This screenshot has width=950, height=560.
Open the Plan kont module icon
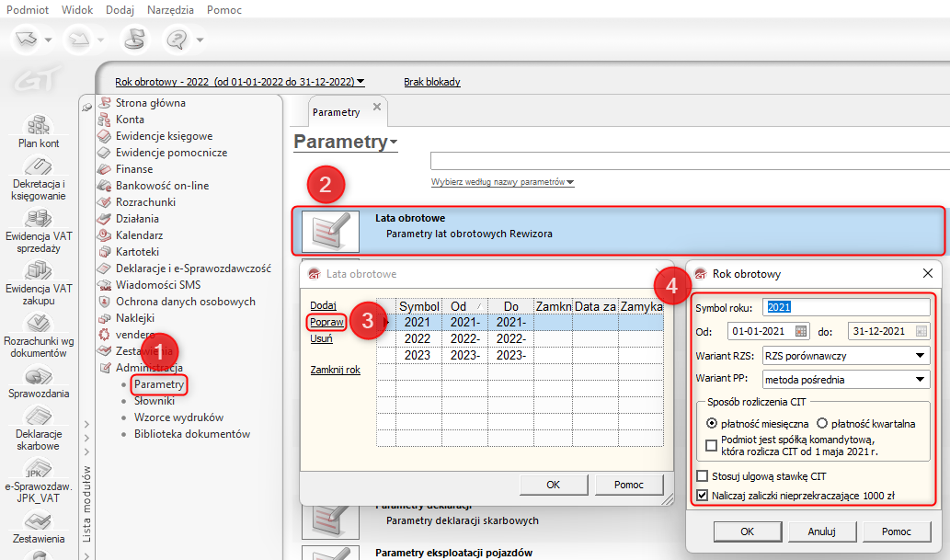click(x=39, y=125)
